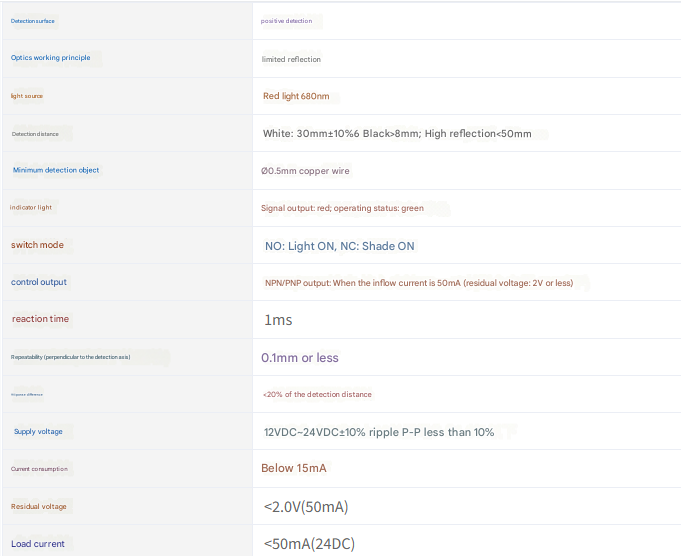
Task: Select the '0.1mm or less' repeatability value
Action: (x=300, y=358)
